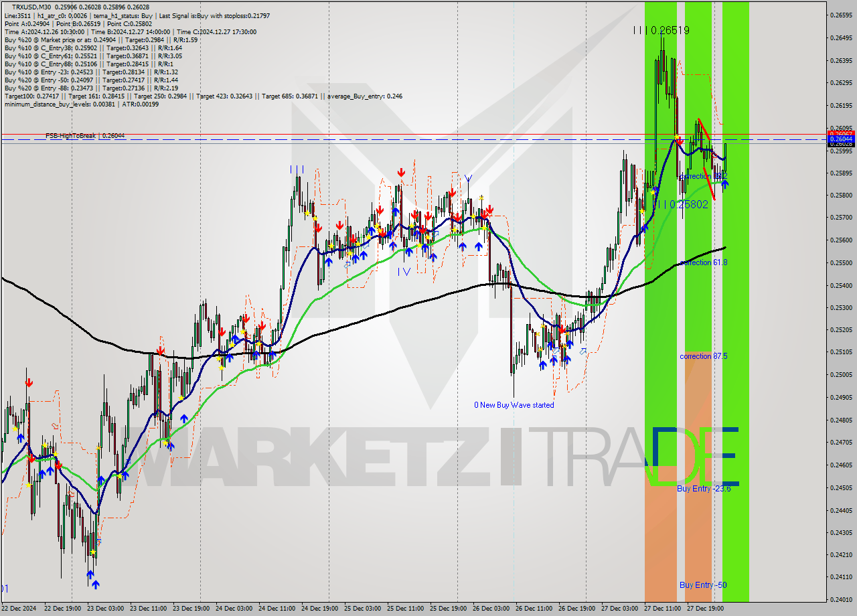Select the 'correction 38.2' level label
Image resolution: width=857 pixels, height=616 pixels.
pos(703,176)
